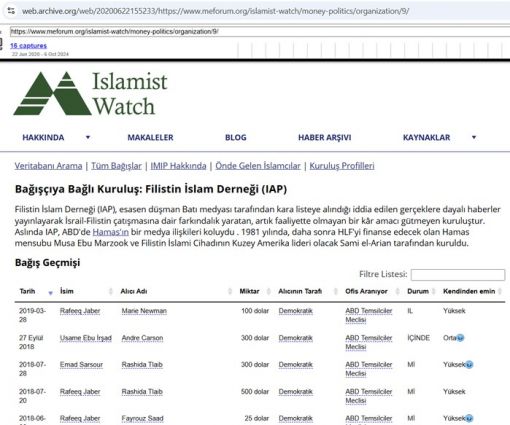This screenshot has height=425, width=510.
Task: Open the BLOG menu item
Action: click(236, 137)
